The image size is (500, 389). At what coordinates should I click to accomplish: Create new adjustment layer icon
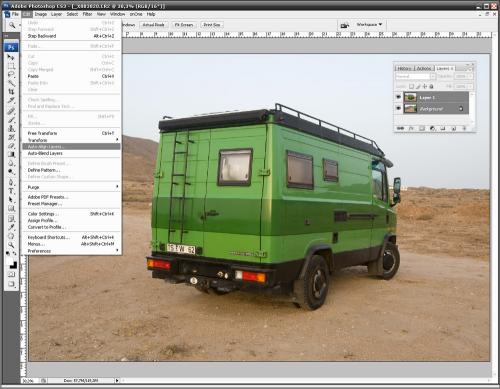(432, 128)
